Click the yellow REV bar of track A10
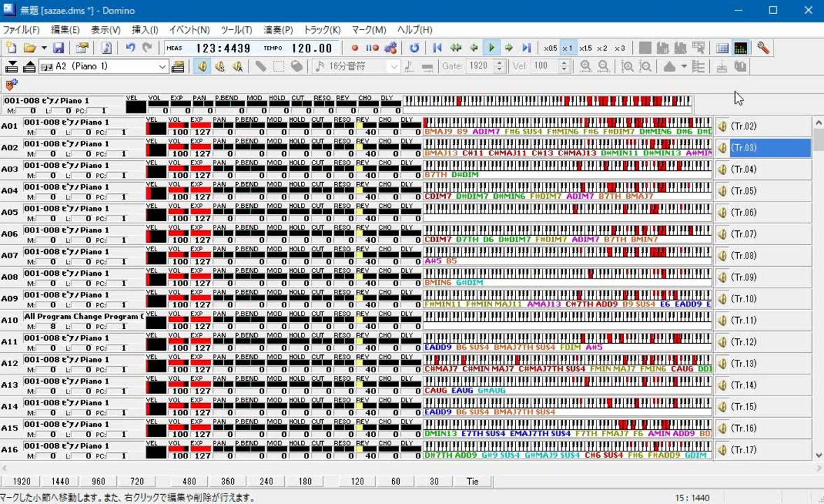824x504 pixels. tap(359, 319)
